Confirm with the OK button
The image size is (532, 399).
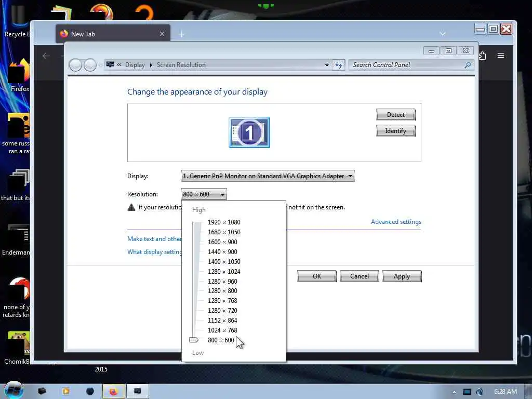tap(317, 276)
